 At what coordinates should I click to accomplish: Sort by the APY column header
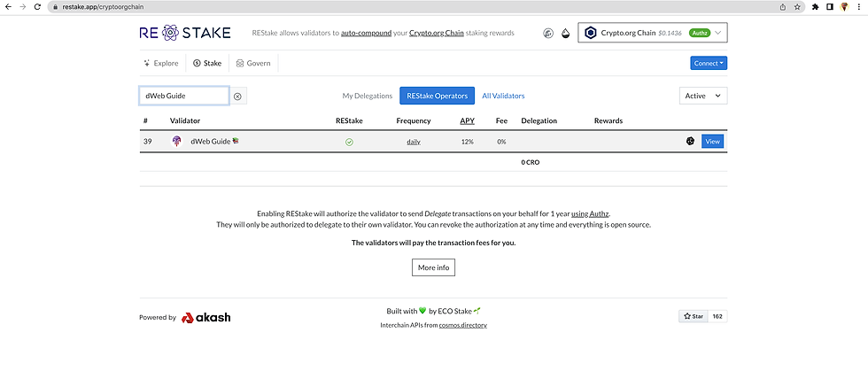click(x=468, y=120)
